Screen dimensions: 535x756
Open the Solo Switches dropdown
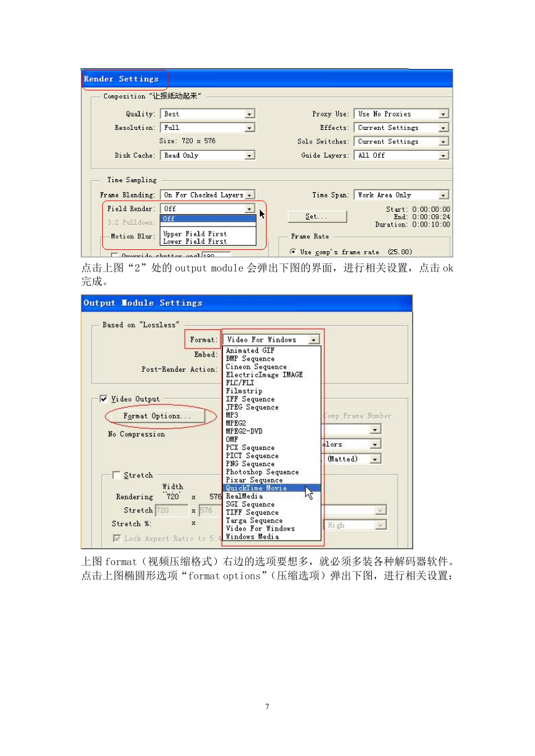pyautogui.click(x=401, y=142)
